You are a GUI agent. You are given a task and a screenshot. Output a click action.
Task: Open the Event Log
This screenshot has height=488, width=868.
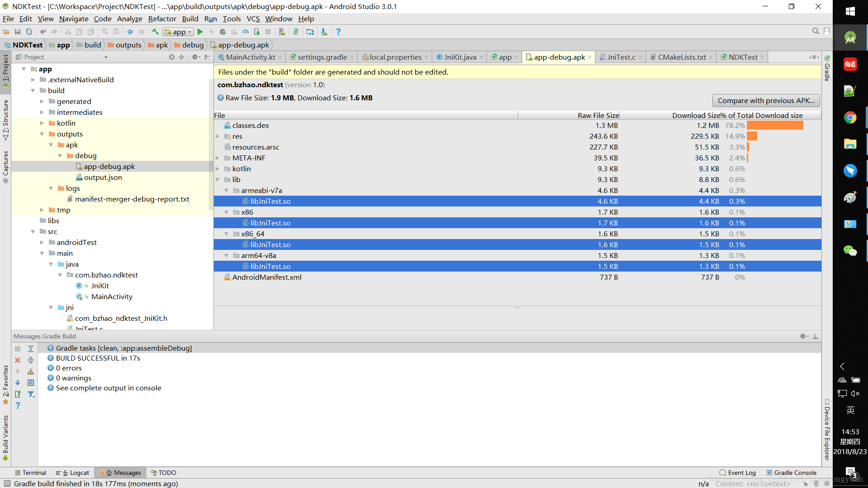coord(737,473)
